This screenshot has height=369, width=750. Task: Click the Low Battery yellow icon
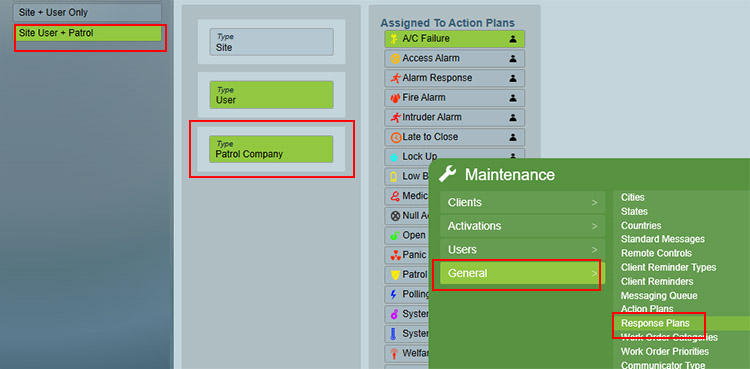point(394,177)
